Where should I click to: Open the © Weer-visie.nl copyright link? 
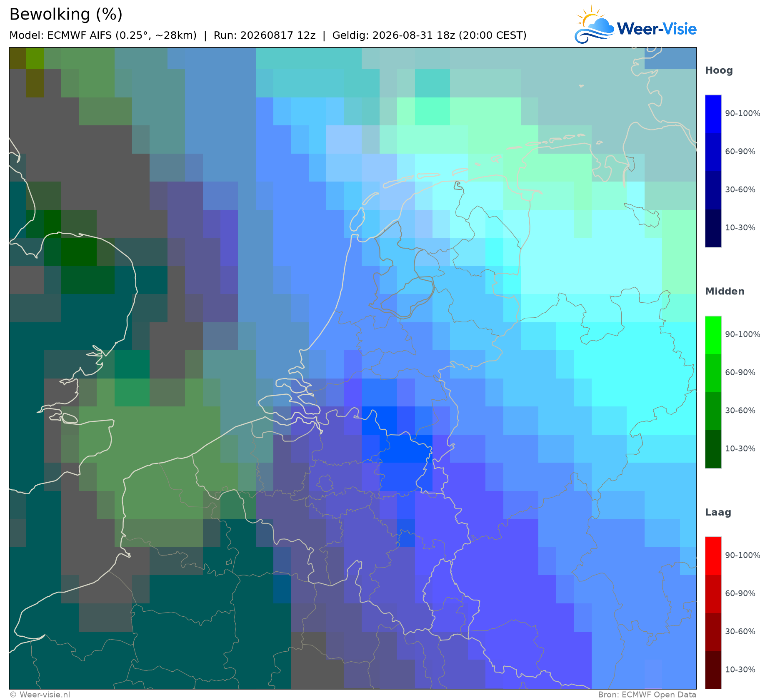[x=40, y=695]
